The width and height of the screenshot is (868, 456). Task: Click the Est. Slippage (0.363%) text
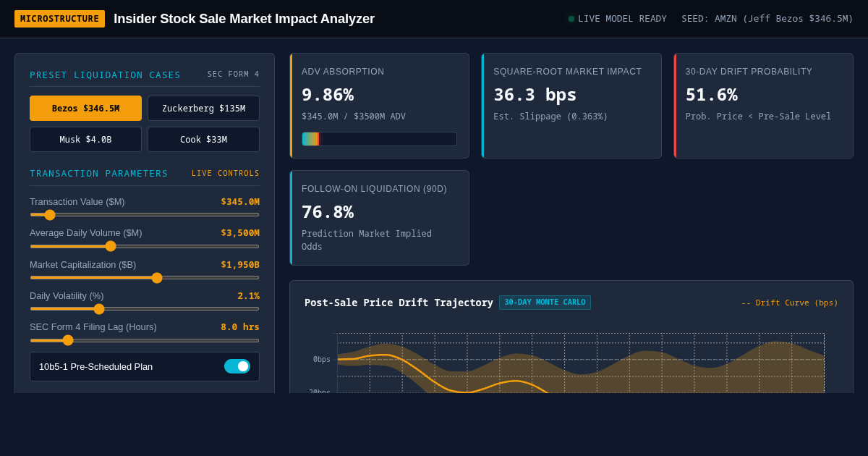[x=550, y=117]
